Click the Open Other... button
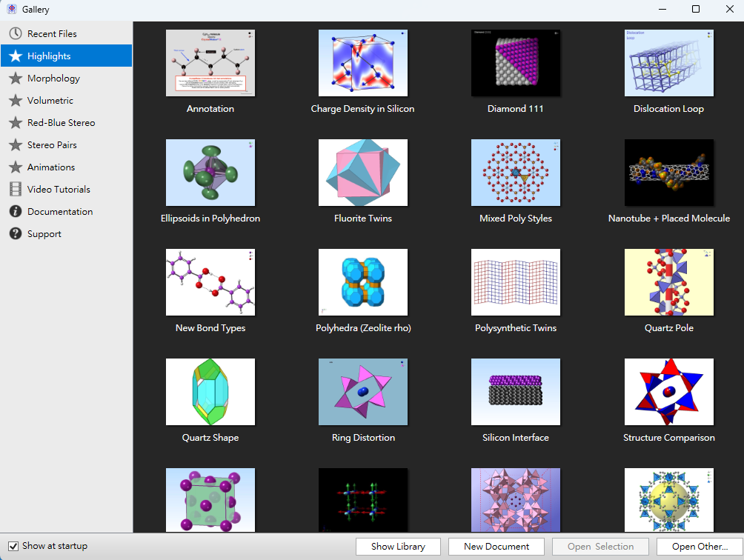 [700, 546]
